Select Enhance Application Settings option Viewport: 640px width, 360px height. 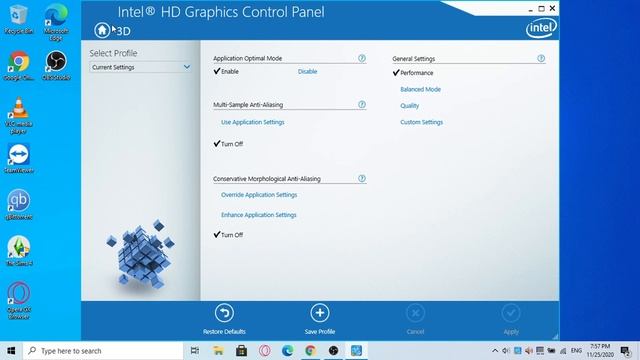[258, 215]
